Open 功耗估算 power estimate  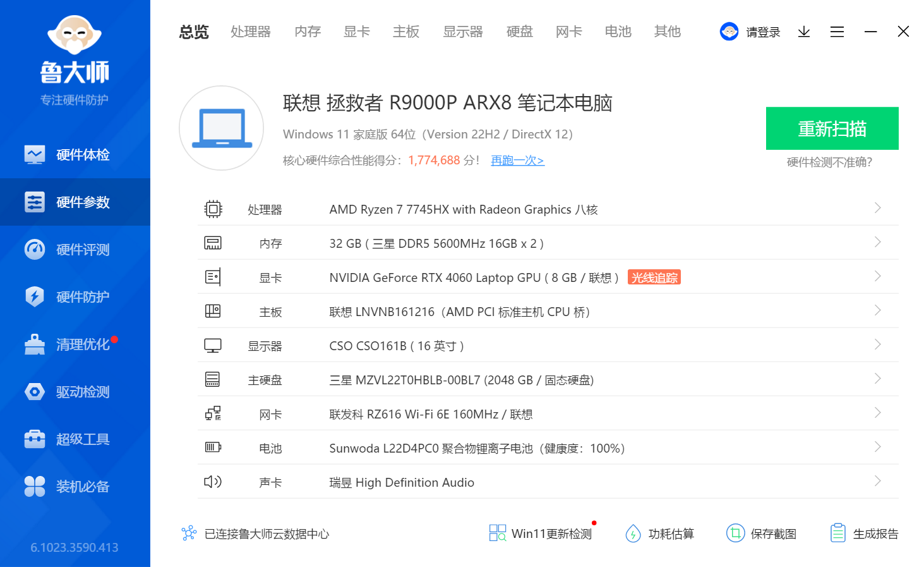coord(659,533)
